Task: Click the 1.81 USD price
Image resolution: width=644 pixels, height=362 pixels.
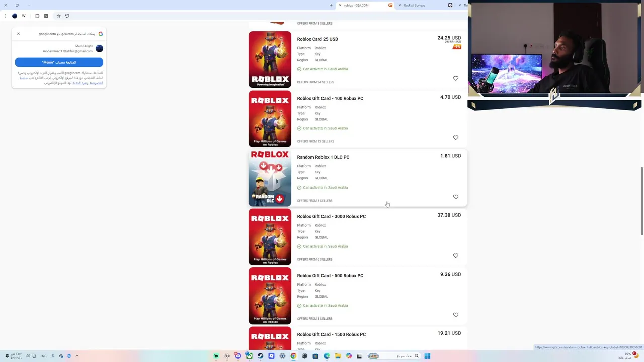Action: click(x=450, y=156)
